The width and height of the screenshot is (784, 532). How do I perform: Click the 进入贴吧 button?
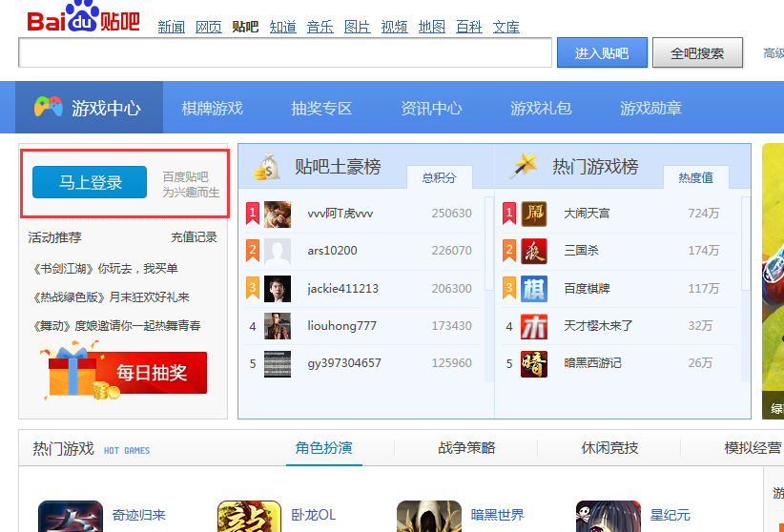click(602, 52)
